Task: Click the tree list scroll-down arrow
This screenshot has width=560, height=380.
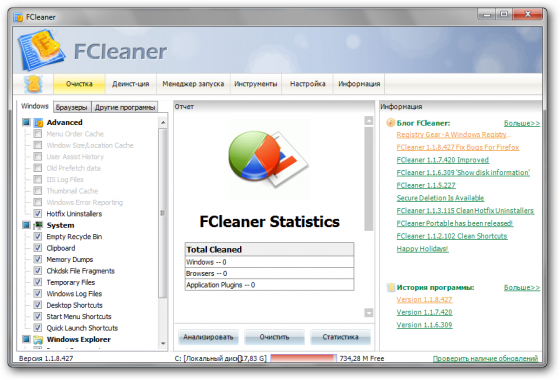Action: point(163,344)
